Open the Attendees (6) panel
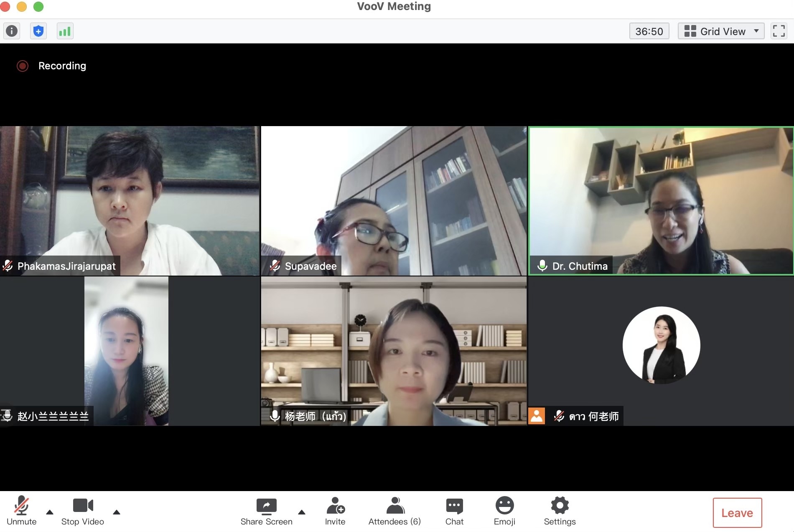The height and width of the screenshot is (532, 794). coord(394,511)
